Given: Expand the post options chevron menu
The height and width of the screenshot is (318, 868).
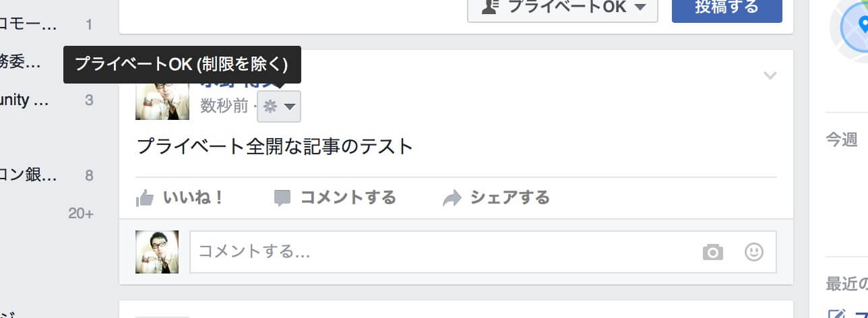Looking at the screenshot, I should coord(770,75).
